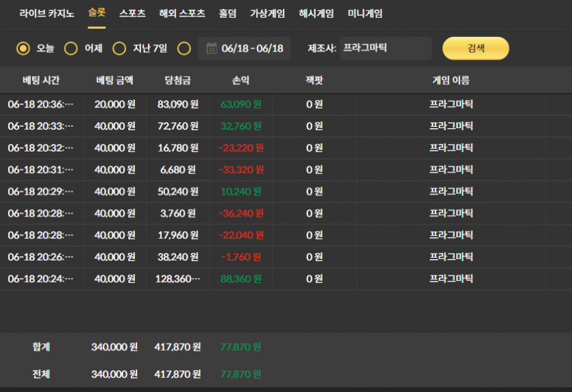
Task: Click the -1,760 원 loss value
Action: coord(240,257)
